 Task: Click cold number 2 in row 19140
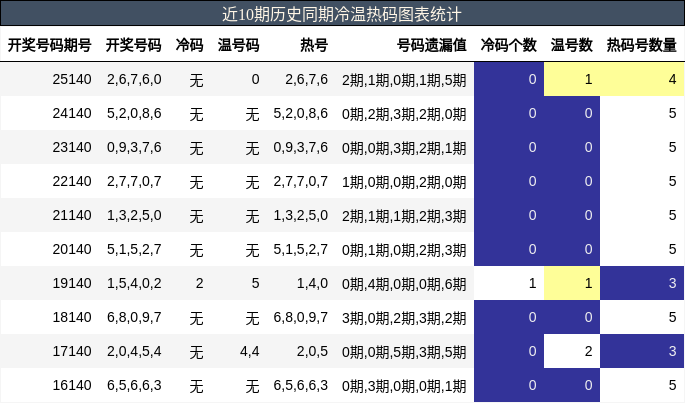(x=199, y=283)
